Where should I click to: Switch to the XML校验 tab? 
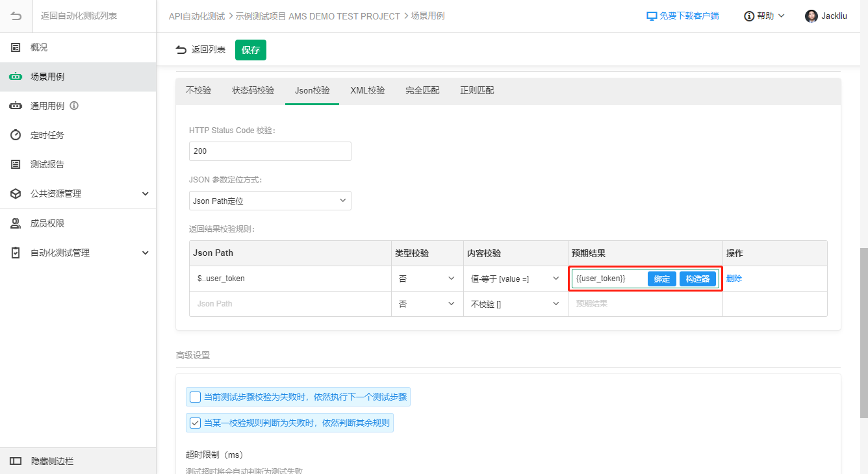pos(367,91)
